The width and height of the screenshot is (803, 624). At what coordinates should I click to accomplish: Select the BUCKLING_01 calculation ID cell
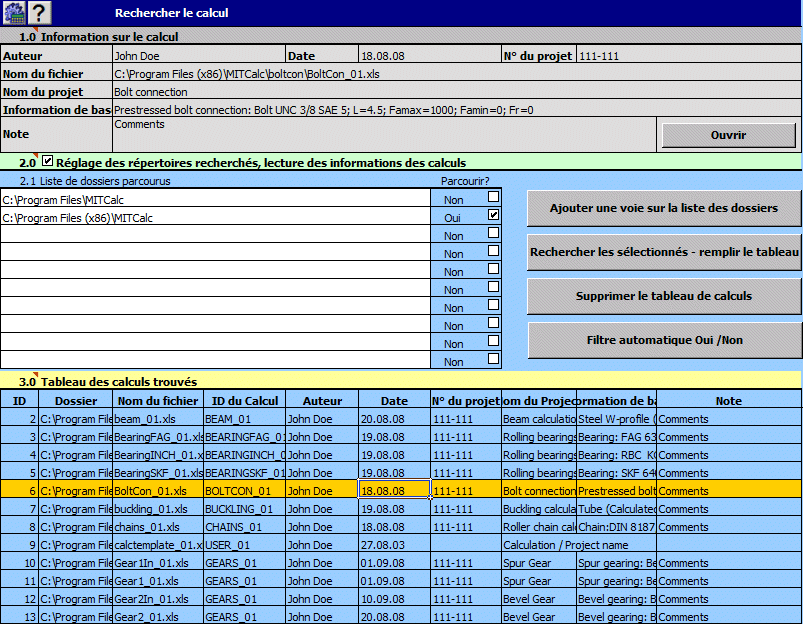[x=245, y=509]
